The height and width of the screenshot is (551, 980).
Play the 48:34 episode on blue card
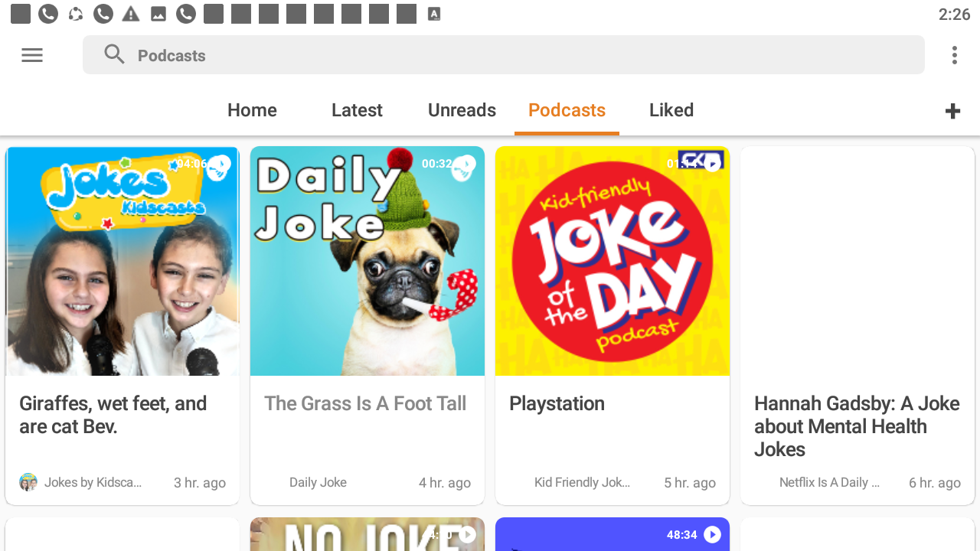click(x=712, y=535)
